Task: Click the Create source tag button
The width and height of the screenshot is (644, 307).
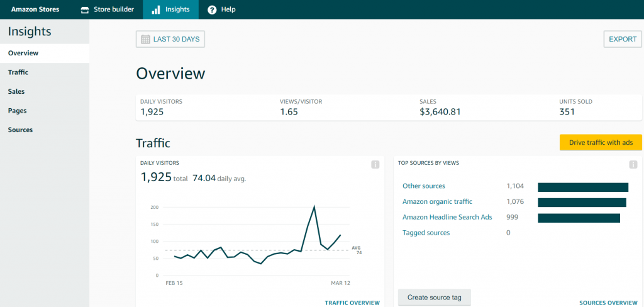Action: [434, 297]
